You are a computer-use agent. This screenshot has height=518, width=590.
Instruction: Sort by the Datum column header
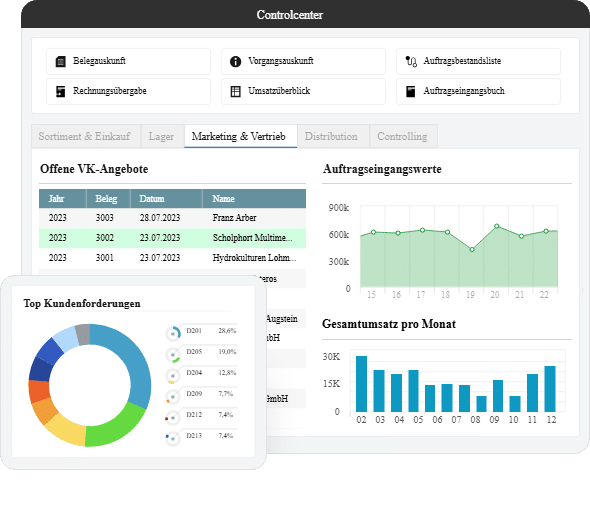[166, 199]
